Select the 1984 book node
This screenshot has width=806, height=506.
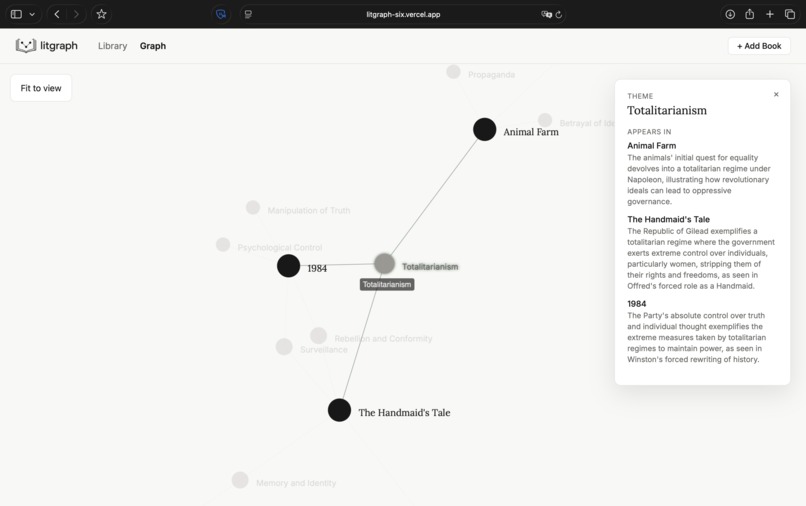(288, 265)
